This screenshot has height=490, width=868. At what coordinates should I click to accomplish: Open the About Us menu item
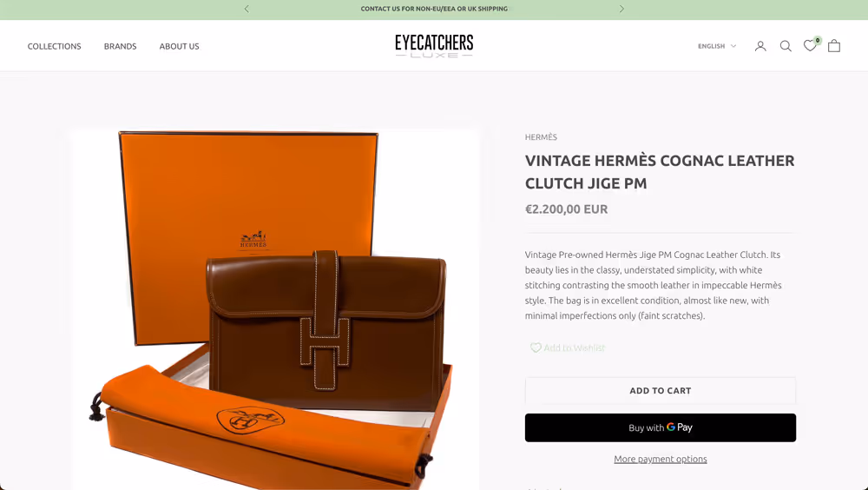[x=180, y=46]
